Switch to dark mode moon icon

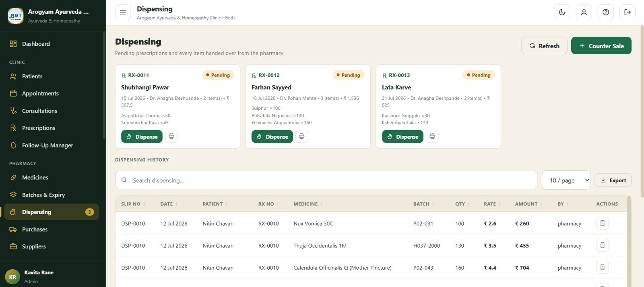(562, 12)
